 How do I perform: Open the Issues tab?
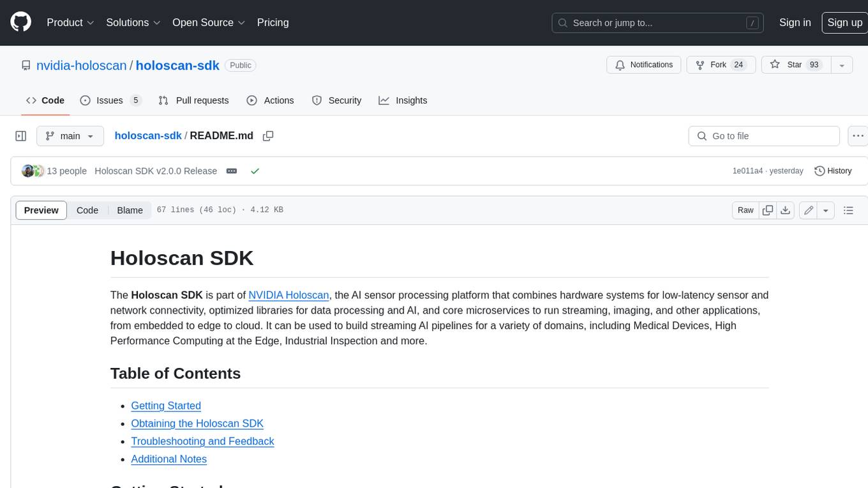[110, 100]
